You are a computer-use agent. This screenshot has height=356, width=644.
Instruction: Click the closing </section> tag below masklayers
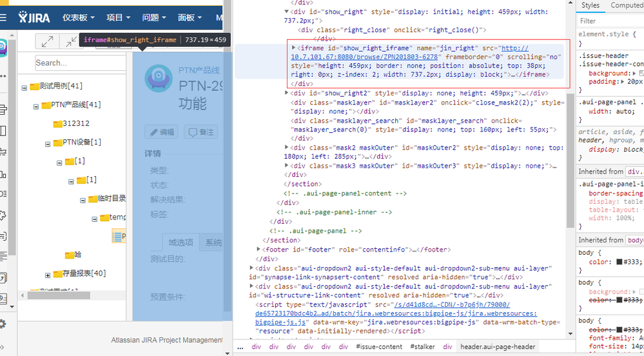(x=303, y=184)
